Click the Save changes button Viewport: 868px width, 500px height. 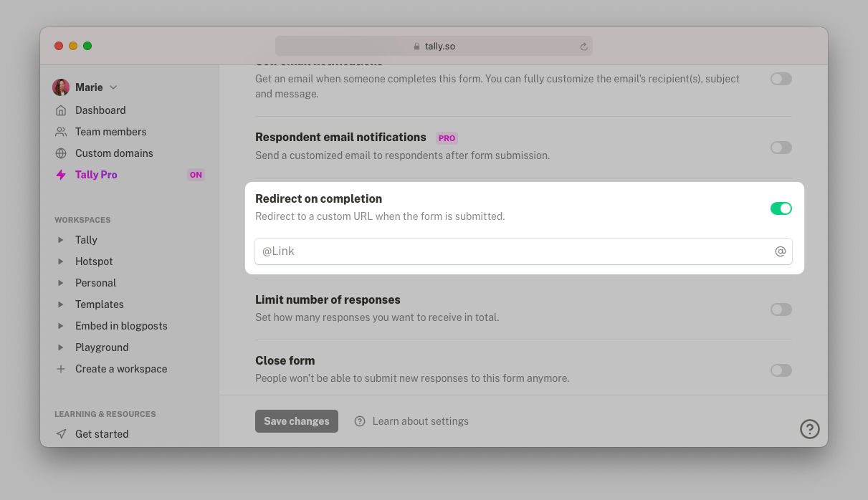(x=297, y=421)
